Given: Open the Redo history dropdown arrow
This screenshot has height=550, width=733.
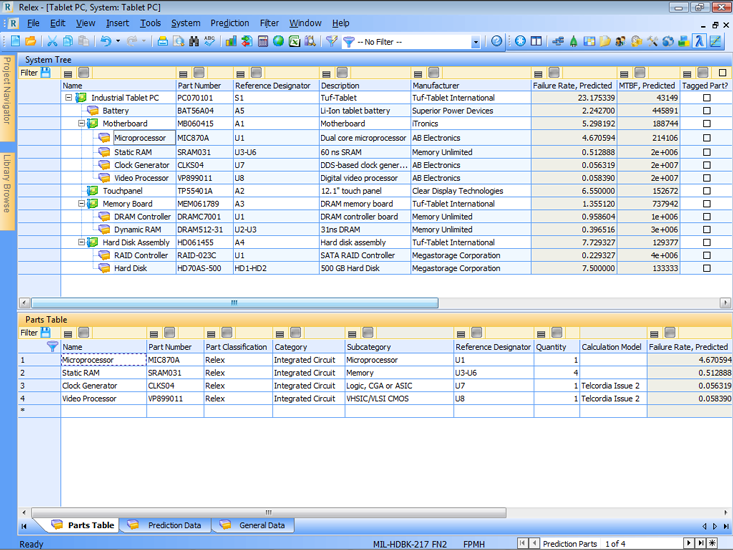Looking at the screenshot, I should tap(144, 41).
